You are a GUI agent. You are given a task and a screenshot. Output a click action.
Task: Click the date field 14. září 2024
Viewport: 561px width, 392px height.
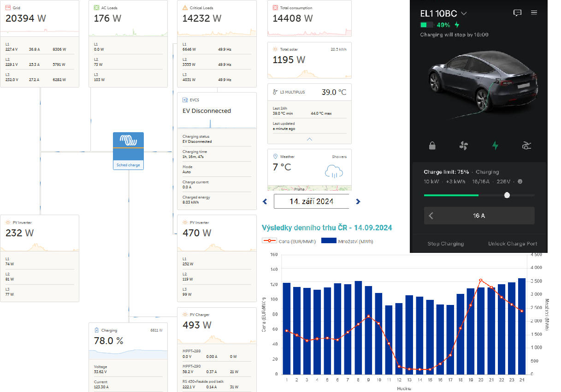click(x=311, y=201)
